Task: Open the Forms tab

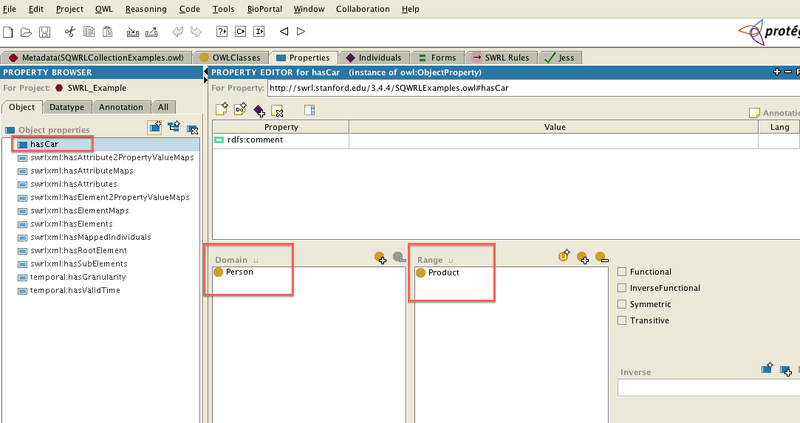Action: tap(438, 58)
